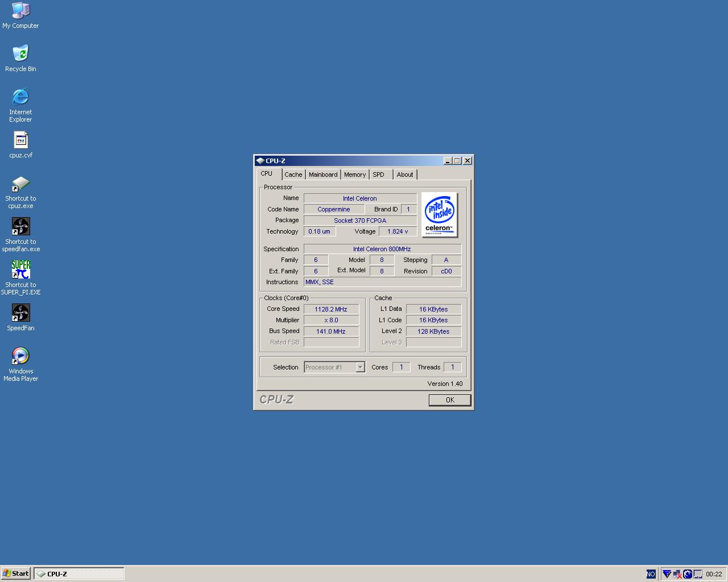Click the Technology value 0.18 um
The width and height of the screenshot is (728, 582).
[320, 231]
